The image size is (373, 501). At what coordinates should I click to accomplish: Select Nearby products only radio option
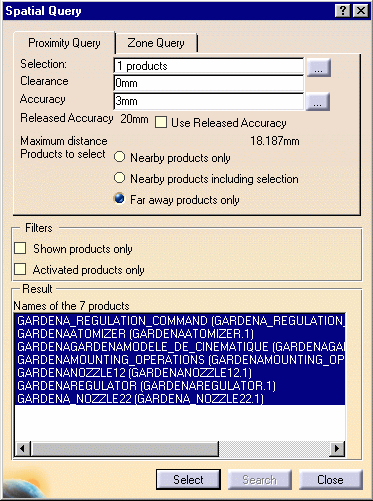(x=119, y=157)
